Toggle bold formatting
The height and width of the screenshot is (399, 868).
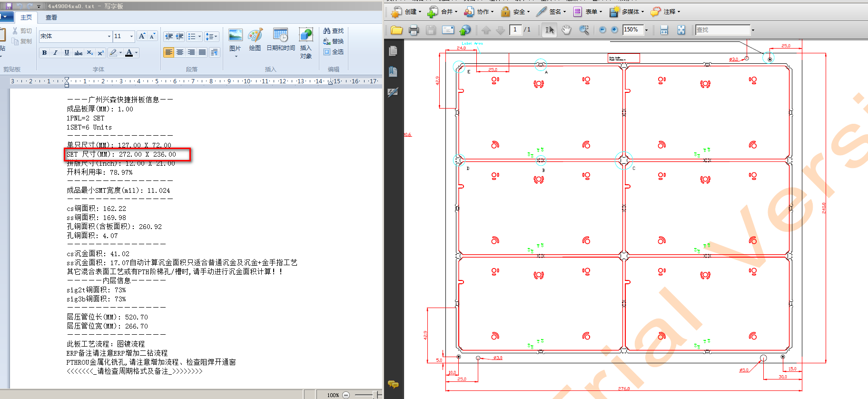tap(44, 53)
